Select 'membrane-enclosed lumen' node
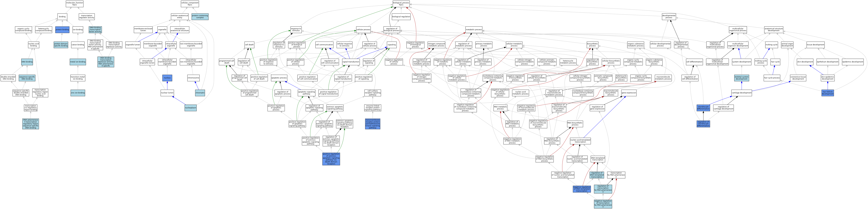868x209 pixels. coord(143,30)
